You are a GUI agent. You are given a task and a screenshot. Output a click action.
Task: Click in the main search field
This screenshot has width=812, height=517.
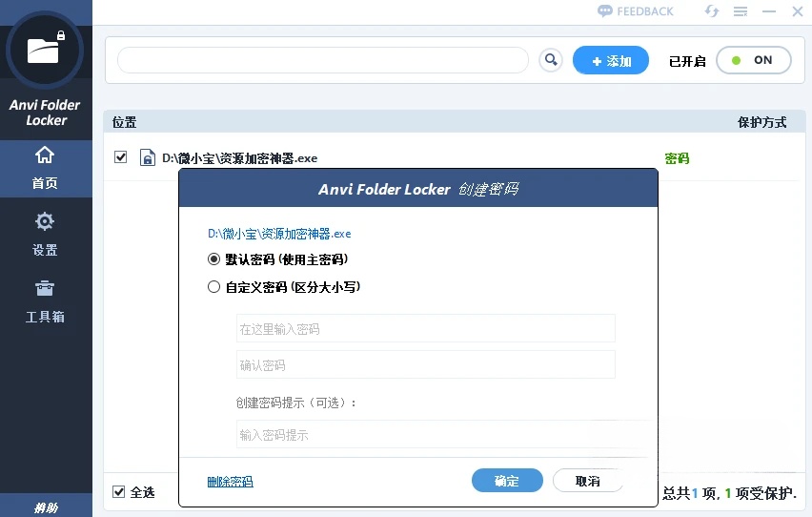[323, 61]
